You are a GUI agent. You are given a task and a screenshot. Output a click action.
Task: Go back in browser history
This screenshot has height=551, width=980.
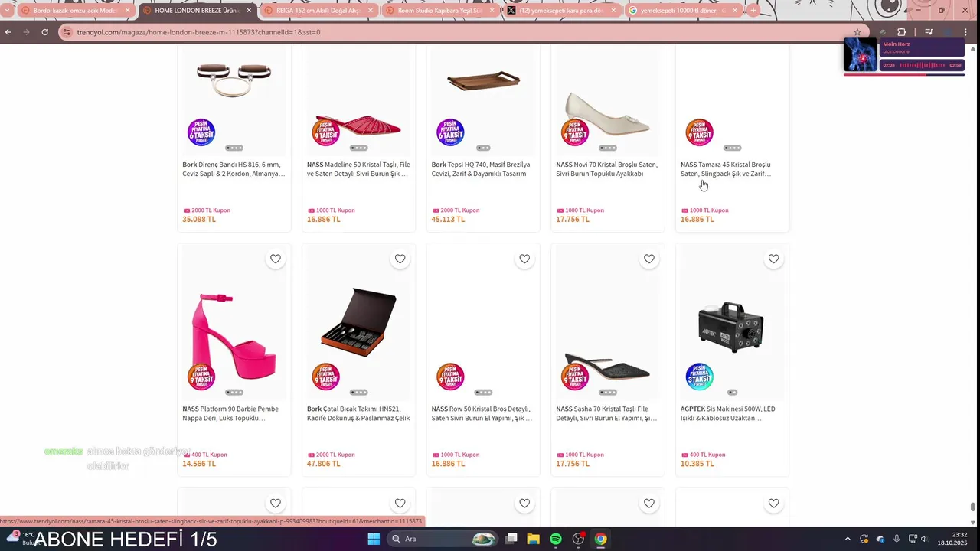(x=8, y=32)
